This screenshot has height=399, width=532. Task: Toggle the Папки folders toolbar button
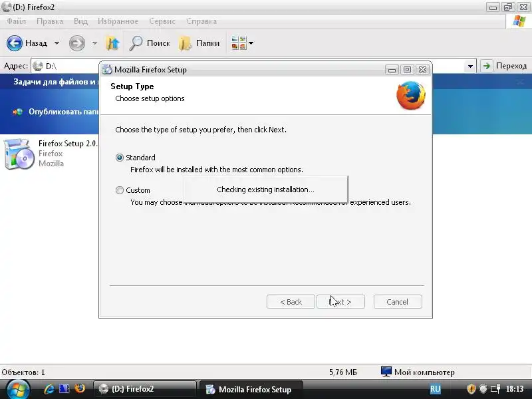click(199, 43)
